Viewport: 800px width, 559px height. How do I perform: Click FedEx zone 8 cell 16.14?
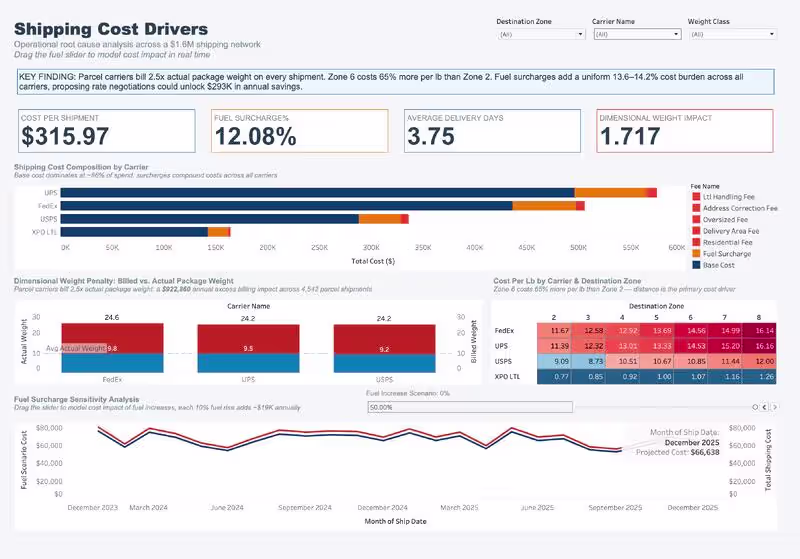(x=759, y=331)
